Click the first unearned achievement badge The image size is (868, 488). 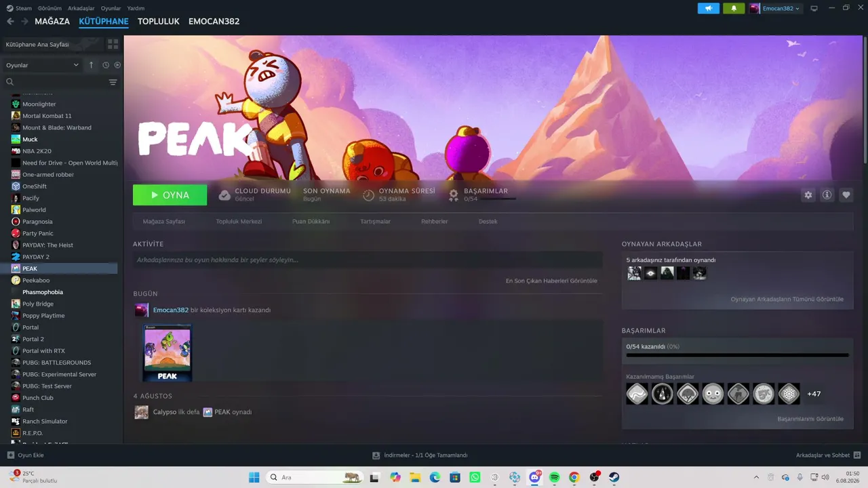(x=637, y=394)
